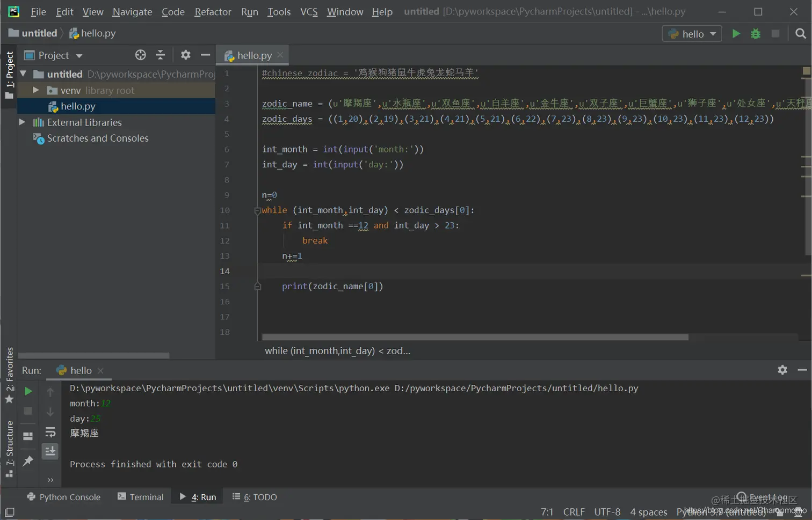This screenshot has width=812, height=520.
Task: Hide the Project panel with minus icon
Action: pyautogui.click(x=205, y=55)
